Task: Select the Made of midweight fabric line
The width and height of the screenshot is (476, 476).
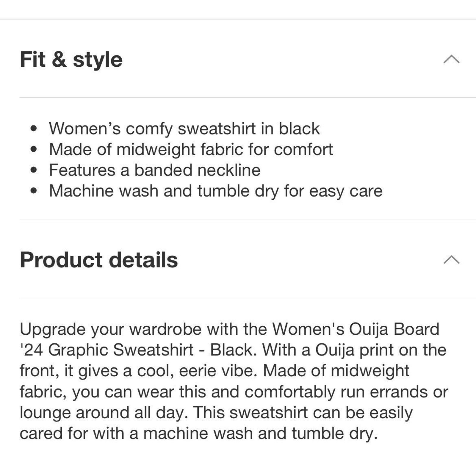Action: point(191,149)
